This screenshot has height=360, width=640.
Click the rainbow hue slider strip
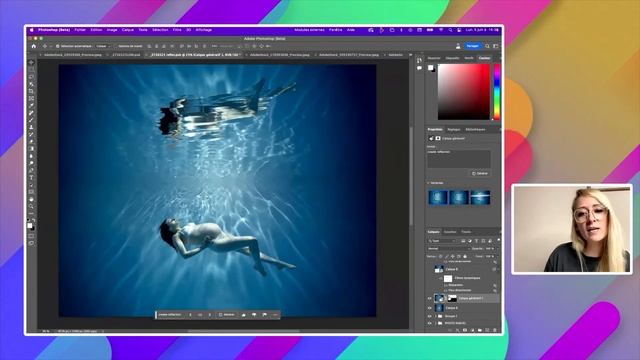497,92
